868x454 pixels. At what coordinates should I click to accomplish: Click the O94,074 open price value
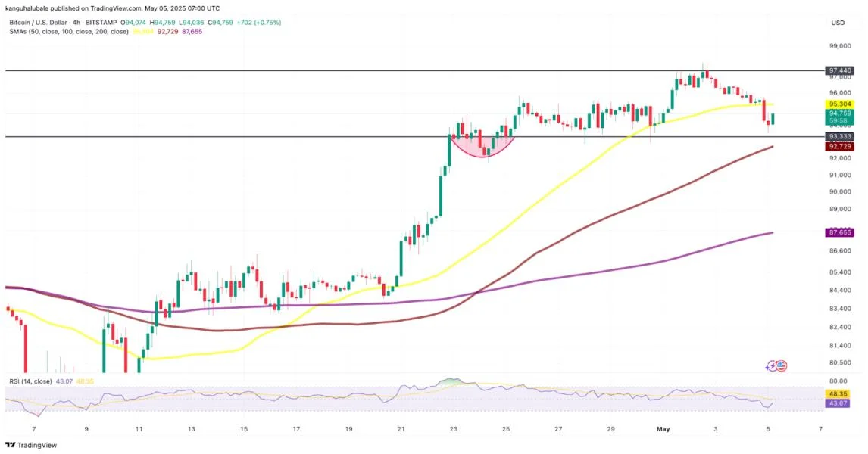click(135, 23)
